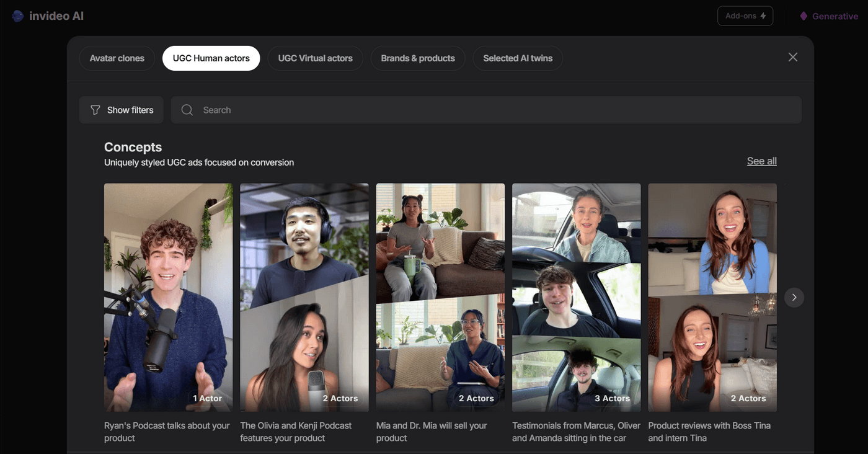
Task: Select the Boss Tina product reviews thumbnail
Action: point(712,297)
